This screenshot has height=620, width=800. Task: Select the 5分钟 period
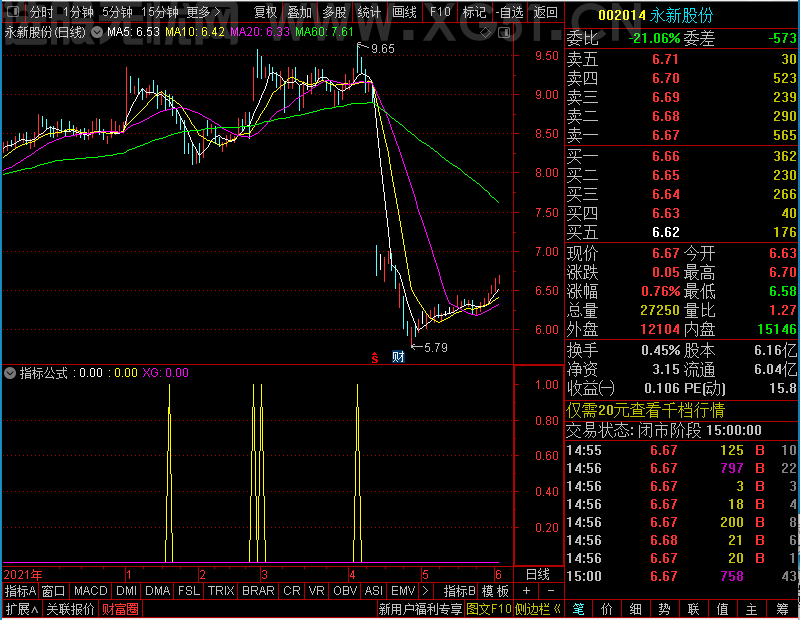pos(117,12)
